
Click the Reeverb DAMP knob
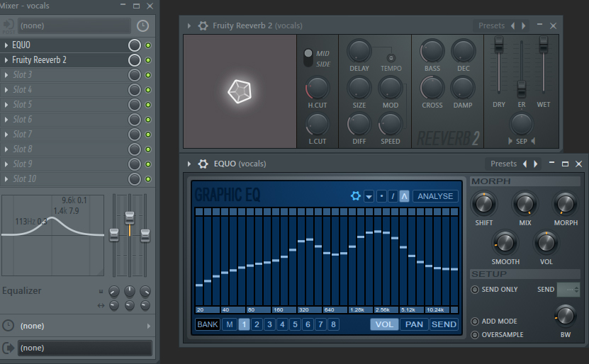pos(463,89)
